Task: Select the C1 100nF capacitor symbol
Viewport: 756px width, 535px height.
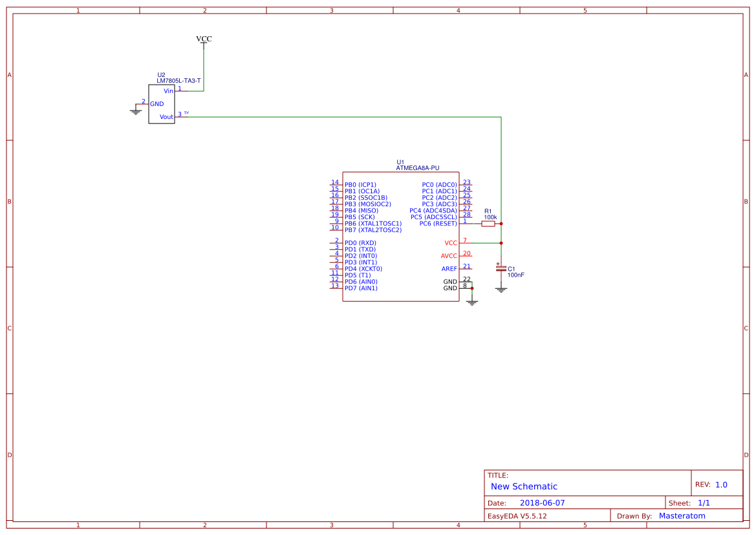Action: pos(501,267)
